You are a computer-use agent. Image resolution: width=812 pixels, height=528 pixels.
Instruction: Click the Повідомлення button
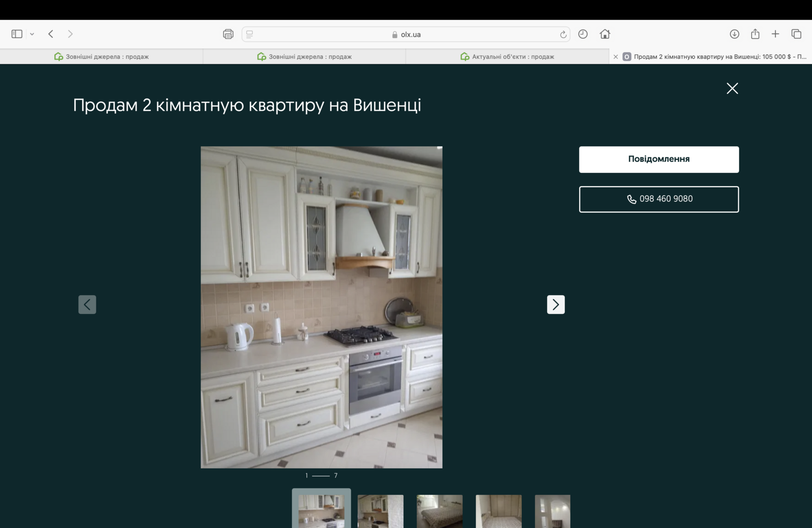pos(659,159)
